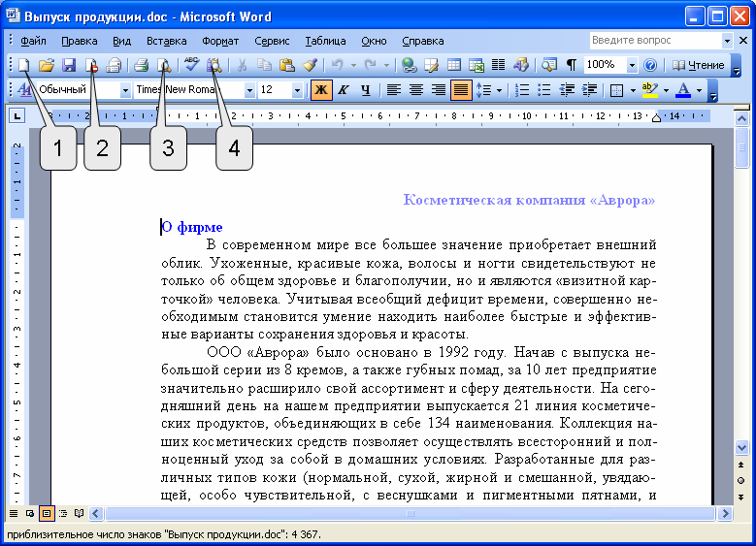Click the increase indent icon

point(588,90)
